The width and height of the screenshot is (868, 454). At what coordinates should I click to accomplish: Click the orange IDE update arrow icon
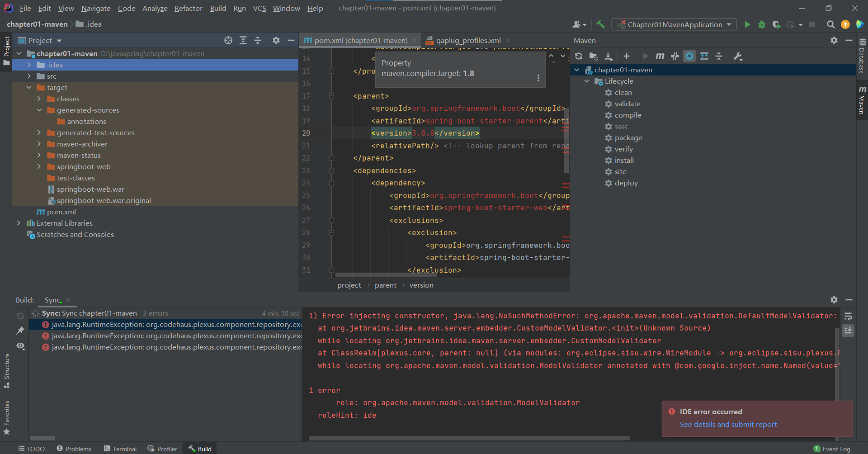tap(845, 24)
